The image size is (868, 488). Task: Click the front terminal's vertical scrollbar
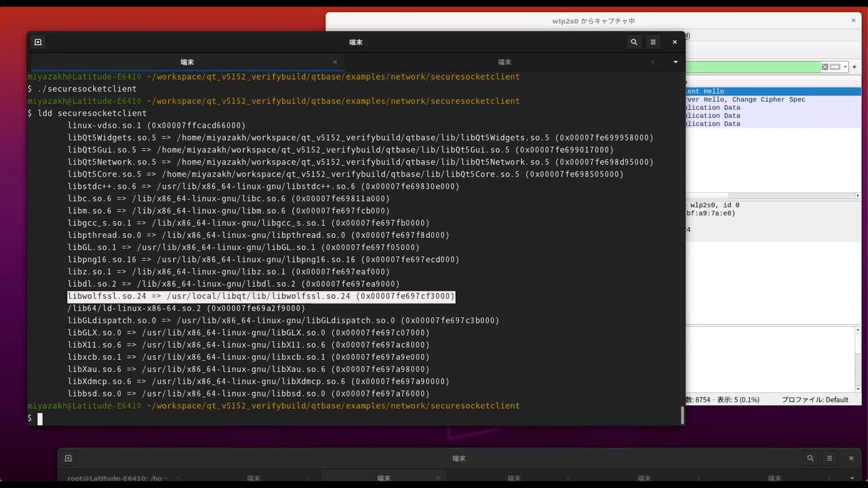(x=682, y=415)
